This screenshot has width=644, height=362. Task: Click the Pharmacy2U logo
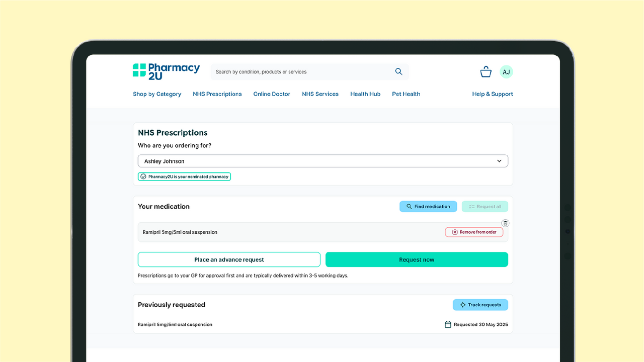pyautogui.click(x=166, y=71)
